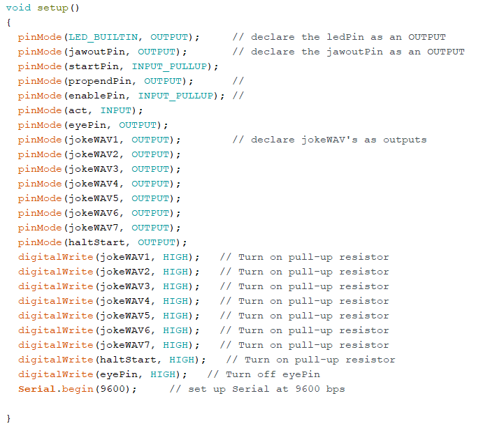The width and height of the screenshot is (504, 433).
Task: Click the pinMode(enablePin, INPUT_PULLUP) line
Action: pyautogui.click(x=121, y=96)
